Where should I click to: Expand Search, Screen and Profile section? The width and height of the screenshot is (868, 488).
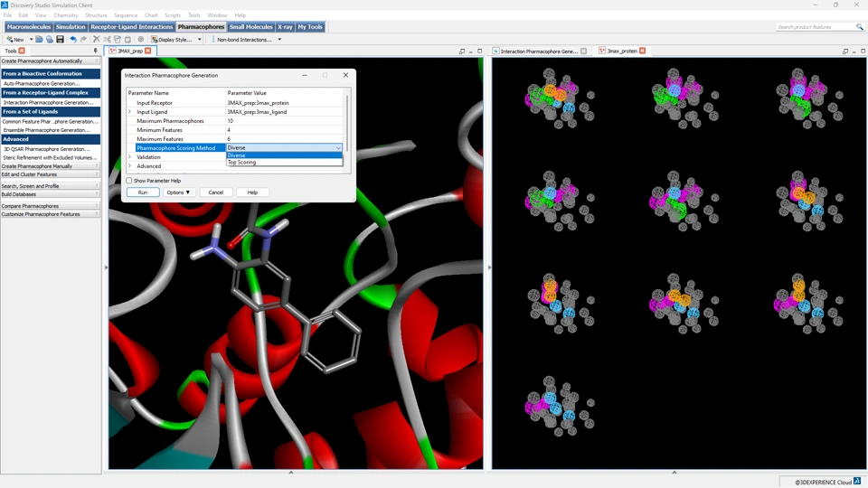click(x=50, y=186)
